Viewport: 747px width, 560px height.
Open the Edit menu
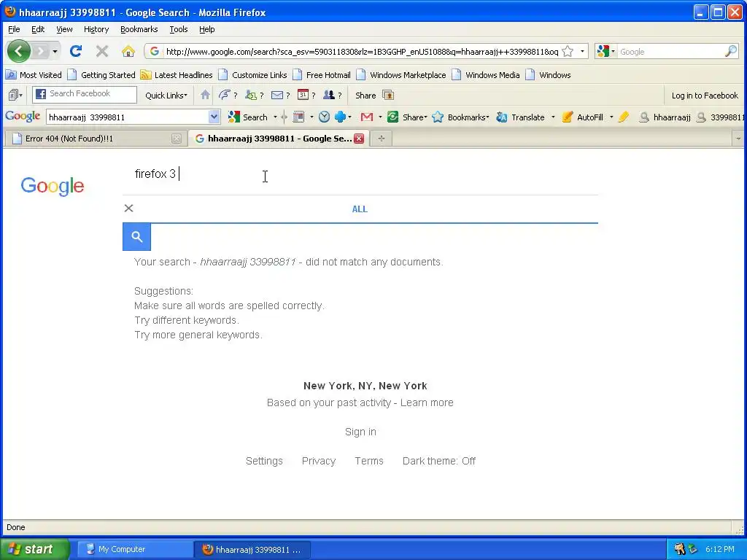click(38, 29)
